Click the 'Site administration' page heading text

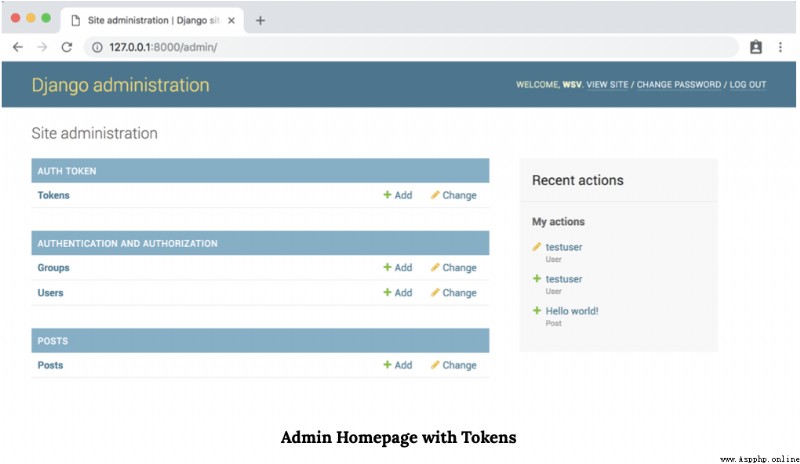(x=94, y=133)
